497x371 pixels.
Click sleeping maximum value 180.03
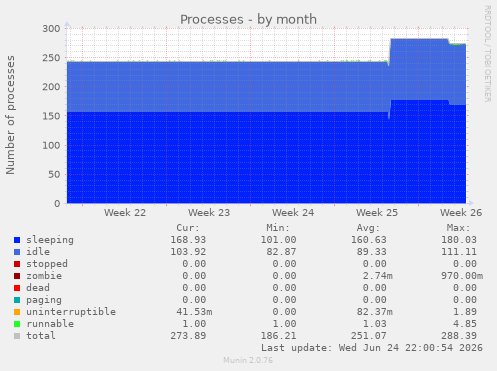pyautogui.click(x=459, y=240)
